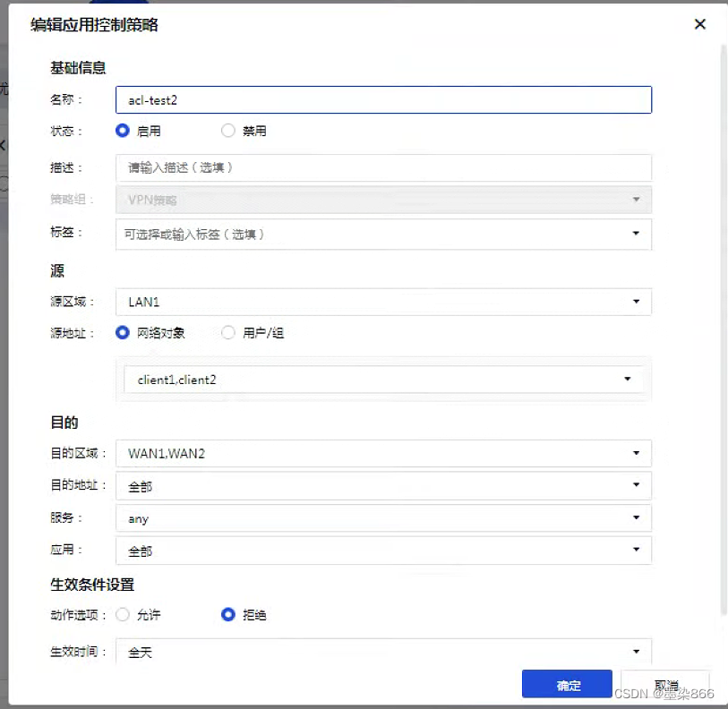Select the 启用 status radio button
The height and width of the screenshot is (709, 728).
pyautogui.click(x=123, y=131)
